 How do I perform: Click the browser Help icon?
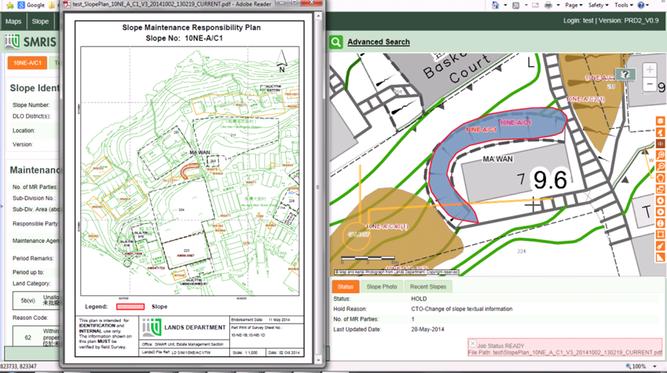click(x=641, y=5)
